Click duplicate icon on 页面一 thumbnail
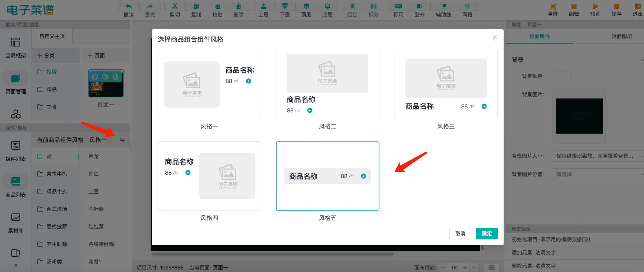The image size is (644, 272). pyautogui.click(x=95, y=77)
